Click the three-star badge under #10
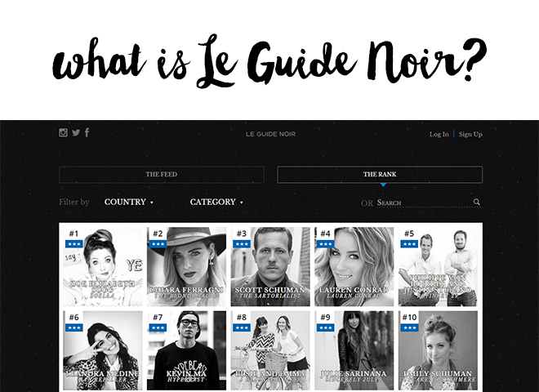 (x=409, y=327)
